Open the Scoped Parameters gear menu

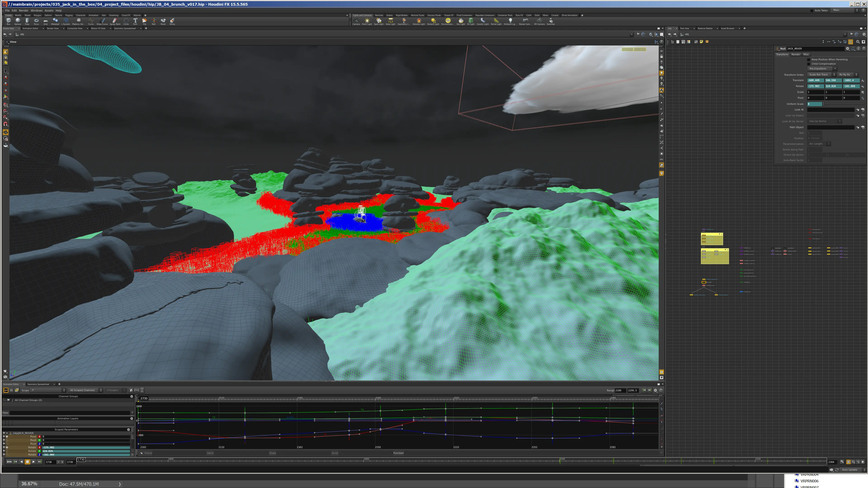[x=128, y=429]
